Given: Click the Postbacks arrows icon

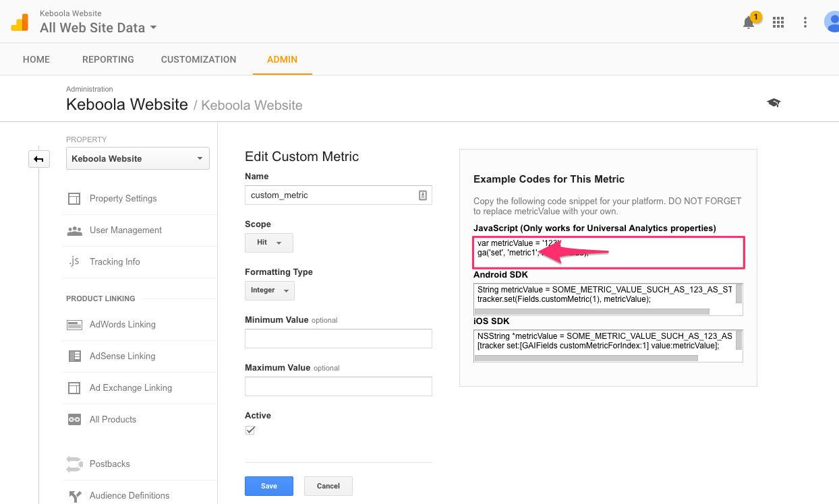Looking at the screenshot, I should 74,464.
